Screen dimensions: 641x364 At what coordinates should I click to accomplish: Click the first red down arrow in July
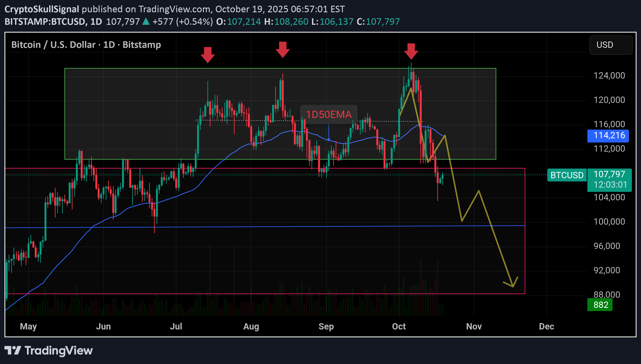click(208, 55)
